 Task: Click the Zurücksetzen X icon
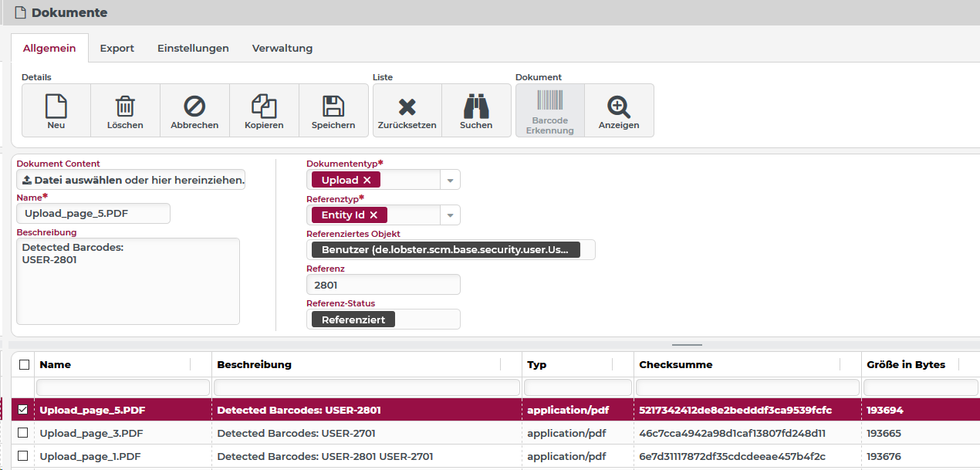click(x=407, y=107)
